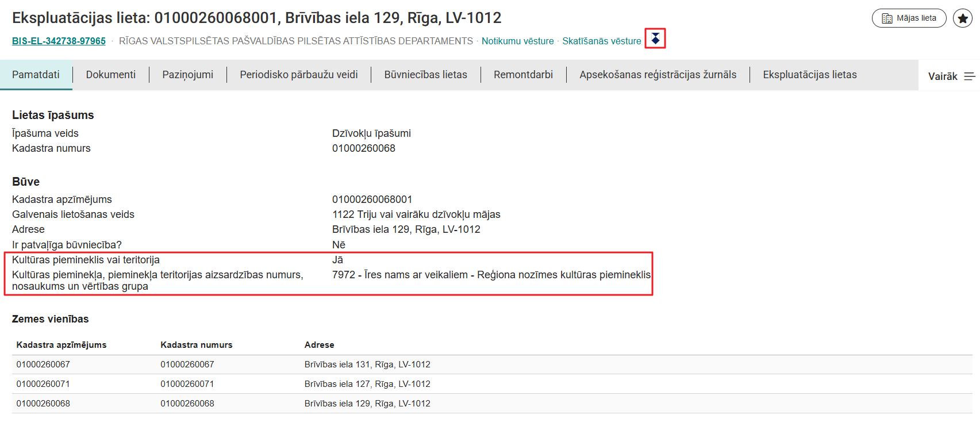980x426 pixels.
Task: Open Apsekošanas reģistrācijas žurnāls tab
Action: pyautogui.click(x=658, y=75)
